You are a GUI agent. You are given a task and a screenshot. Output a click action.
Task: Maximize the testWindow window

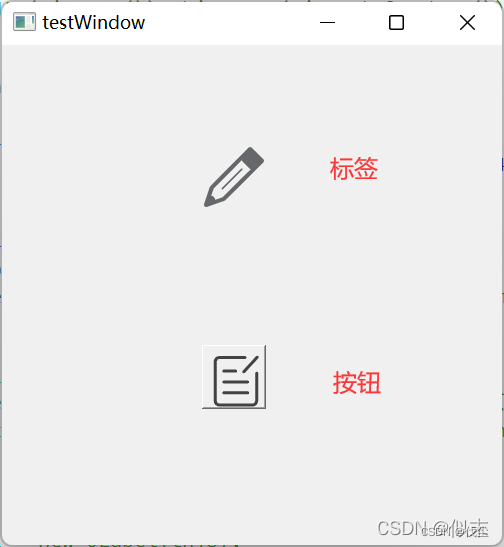tap(396, 23)
